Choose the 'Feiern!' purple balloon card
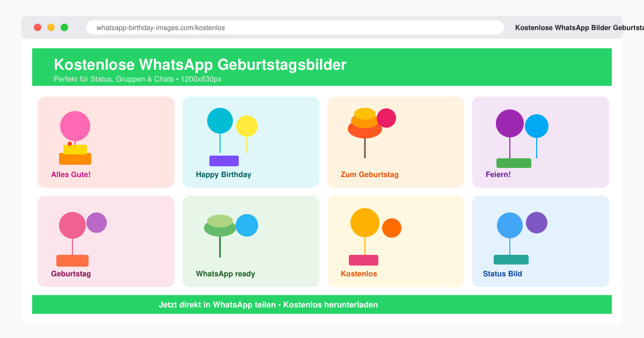644x338 pixels. (540, 142)
